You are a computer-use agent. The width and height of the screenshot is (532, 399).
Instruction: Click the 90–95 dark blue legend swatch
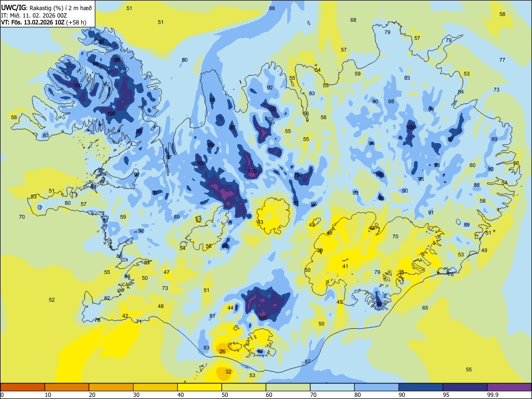[421, 387]
